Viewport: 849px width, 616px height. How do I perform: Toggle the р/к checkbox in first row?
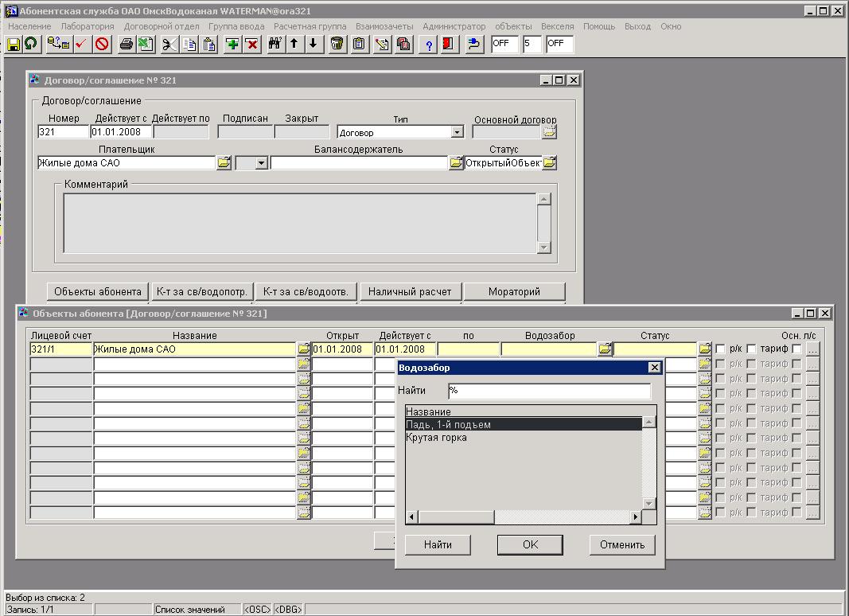[x=721, y=349]
